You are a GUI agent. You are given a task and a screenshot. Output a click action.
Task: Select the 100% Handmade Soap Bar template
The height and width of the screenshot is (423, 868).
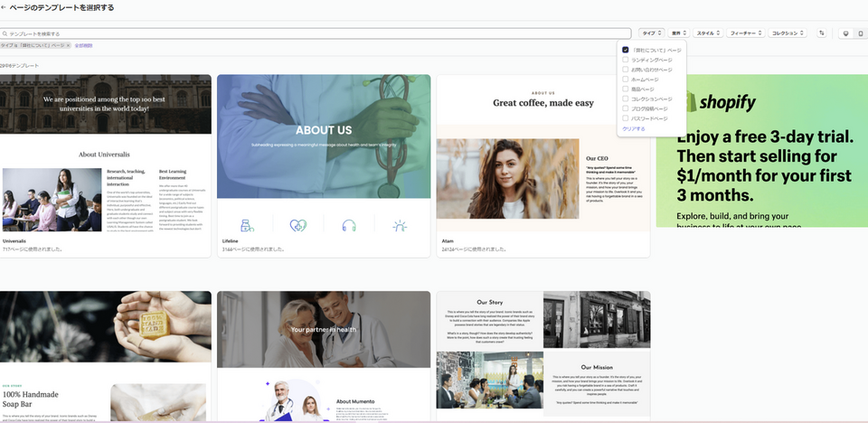[x=105, y=356]
